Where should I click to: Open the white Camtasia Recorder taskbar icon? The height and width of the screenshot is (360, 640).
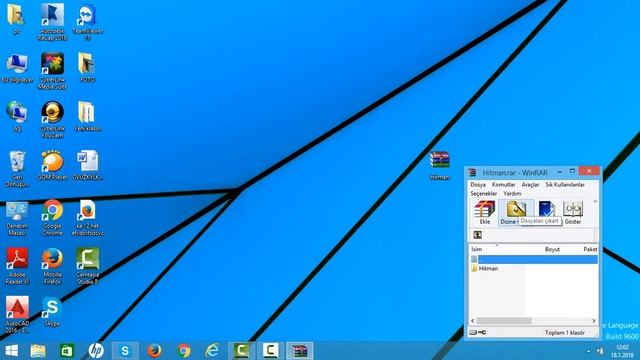coord(270,351)
